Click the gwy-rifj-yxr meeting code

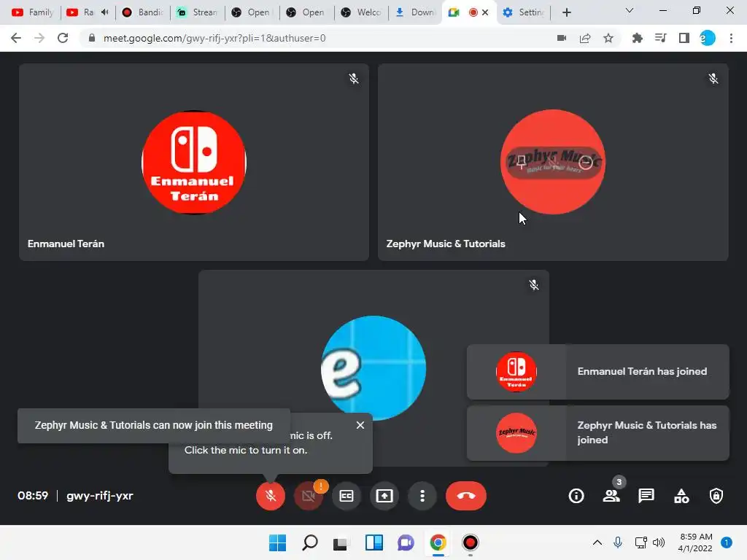[x=99, y=496]
